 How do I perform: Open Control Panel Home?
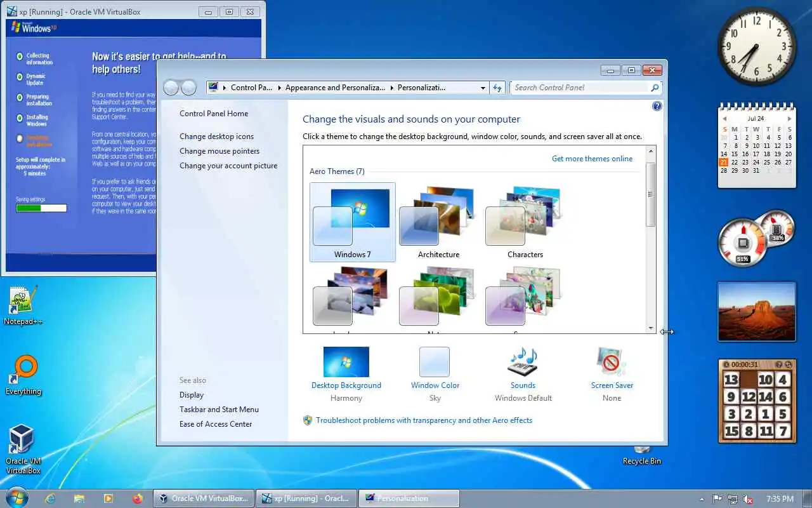point(214,114)
